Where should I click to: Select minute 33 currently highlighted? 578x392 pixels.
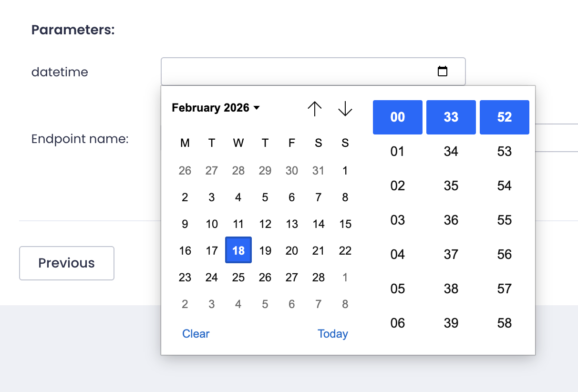coord(451,117)
